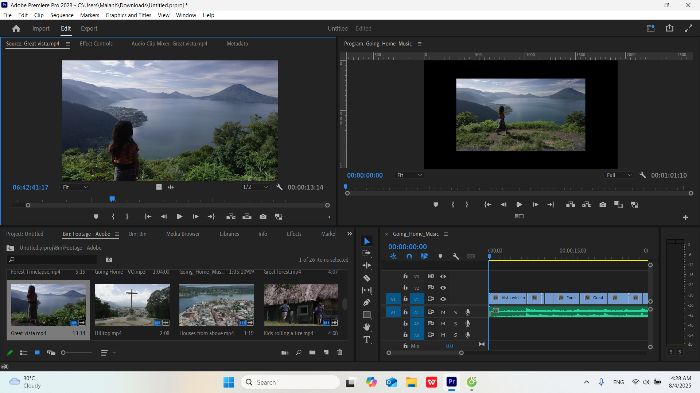Open Program panel menu icon
The image size is (700, 393).
coord(419,44)
